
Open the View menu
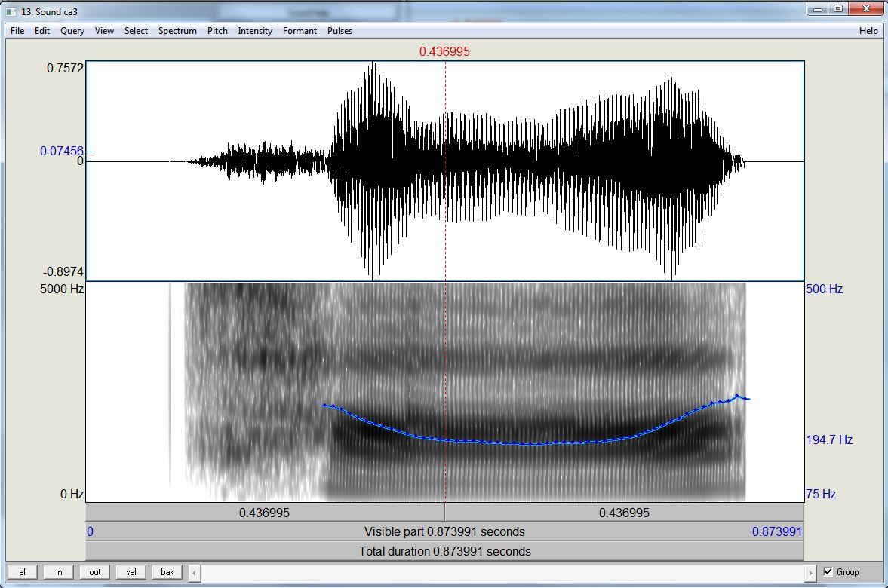(x=104, y=31)
